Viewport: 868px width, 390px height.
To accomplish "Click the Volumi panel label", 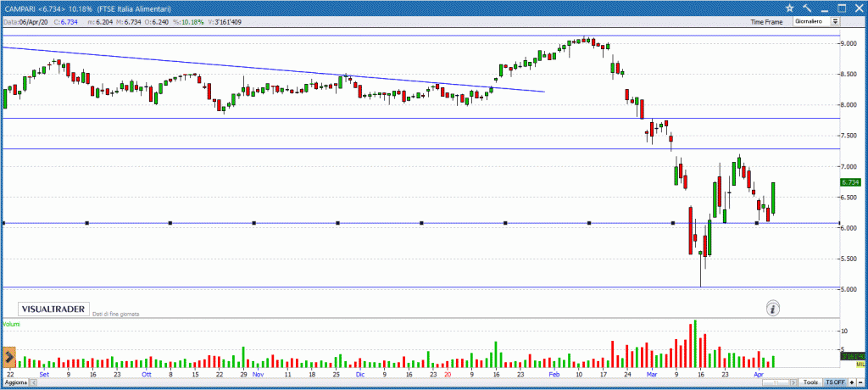I will coord(10,324).
